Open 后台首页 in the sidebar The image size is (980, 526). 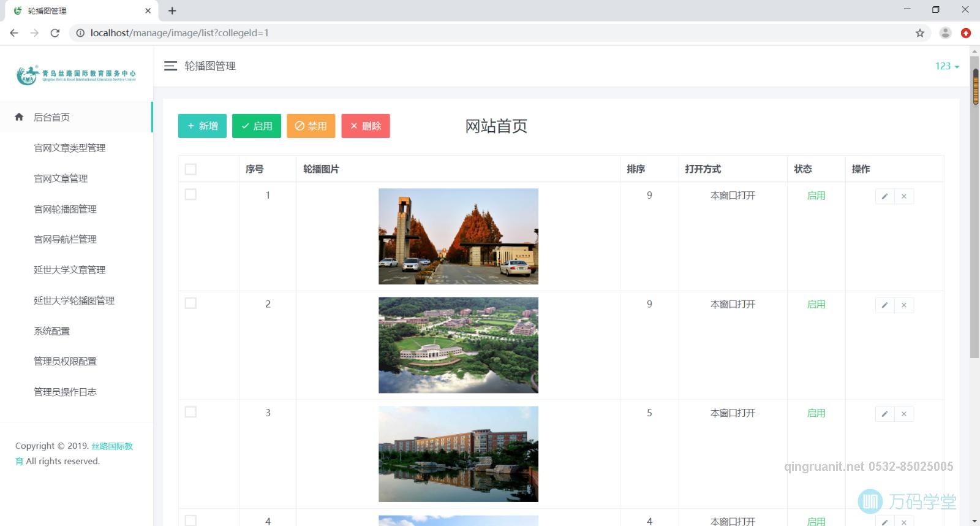click(x=76, y=117)
